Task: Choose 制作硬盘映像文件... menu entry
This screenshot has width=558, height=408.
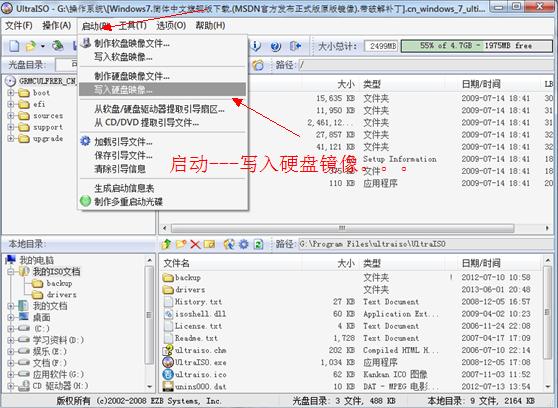Action: tap(162, 76)
